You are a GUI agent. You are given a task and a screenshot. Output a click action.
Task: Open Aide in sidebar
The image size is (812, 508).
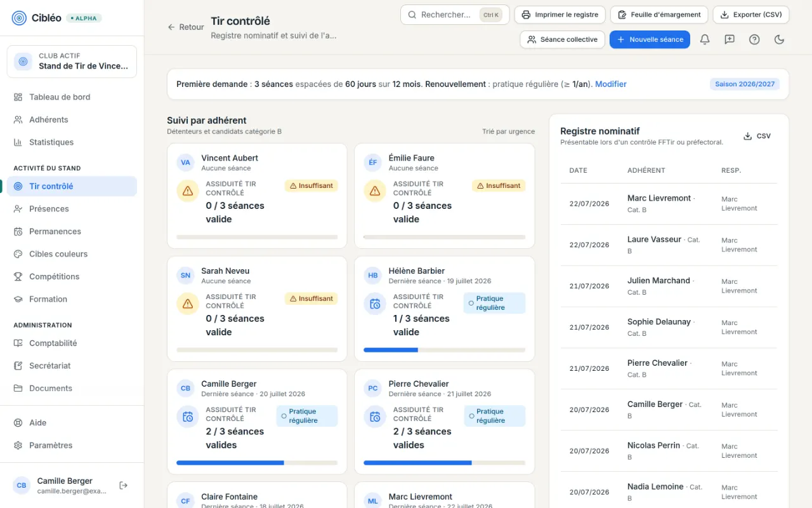click(x=72, y=423)
